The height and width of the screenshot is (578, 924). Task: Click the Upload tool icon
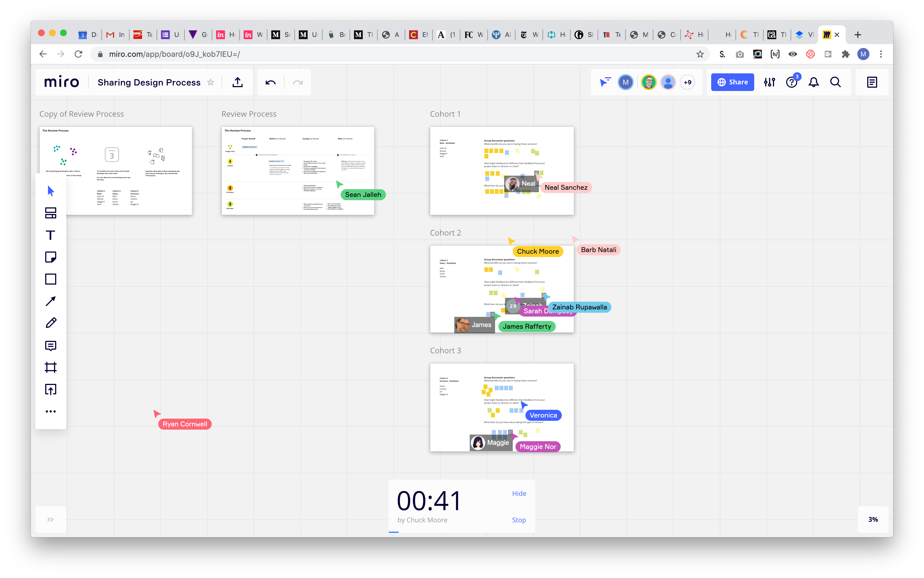[50, 390]
